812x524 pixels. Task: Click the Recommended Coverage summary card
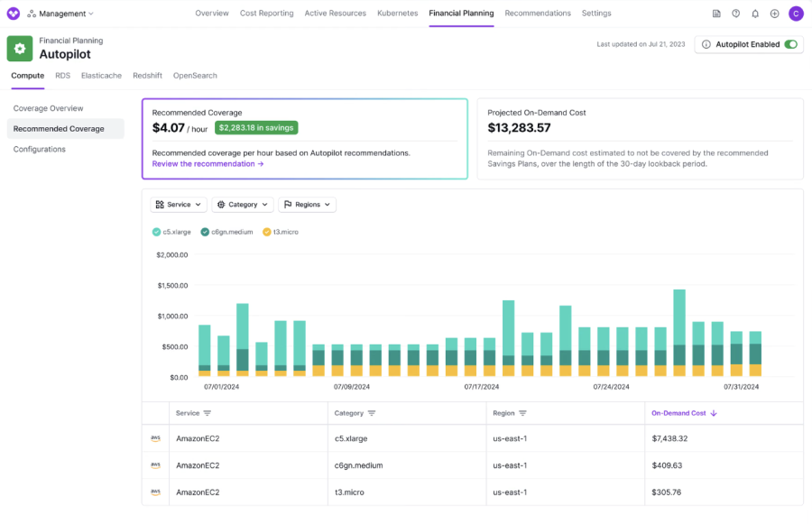click(305, 139)
